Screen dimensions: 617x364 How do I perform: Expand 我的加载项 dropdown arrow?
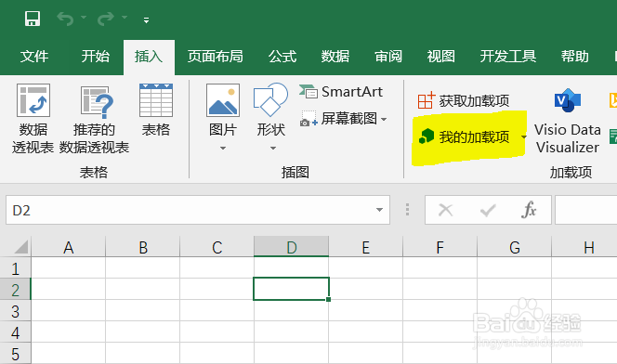(x=524, y=136)
